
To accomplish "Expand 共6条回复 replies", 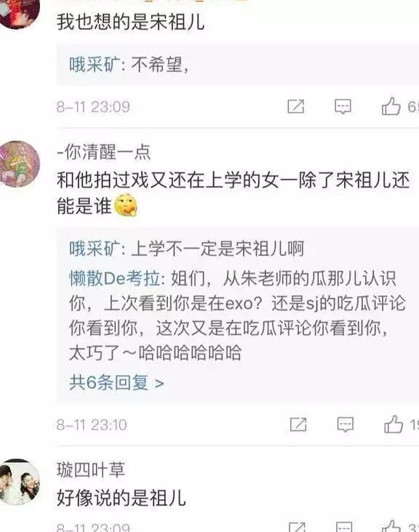I will click(x=116, y=383).
